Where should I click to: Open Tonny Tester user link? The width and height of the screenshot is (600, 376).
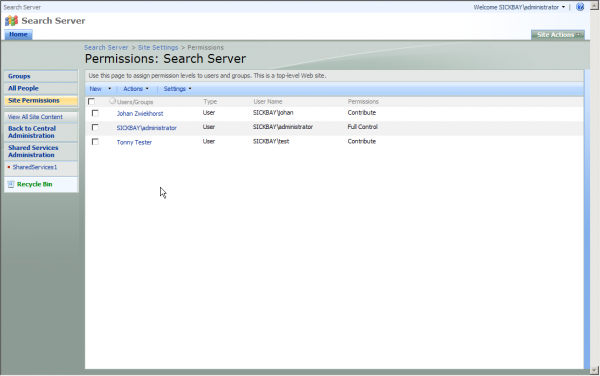(x=134, y=142)
